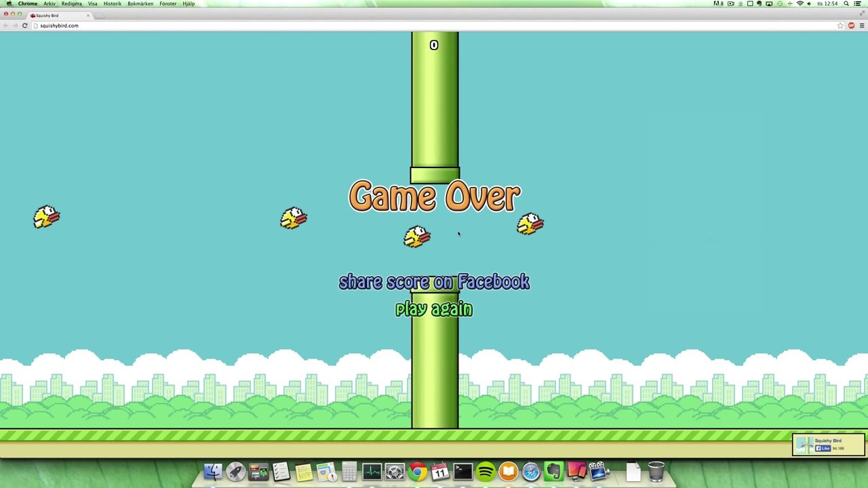This screenshot has width=868, height=488.
Task: Open the Visa menu
Action: click(x=92, y=3)
